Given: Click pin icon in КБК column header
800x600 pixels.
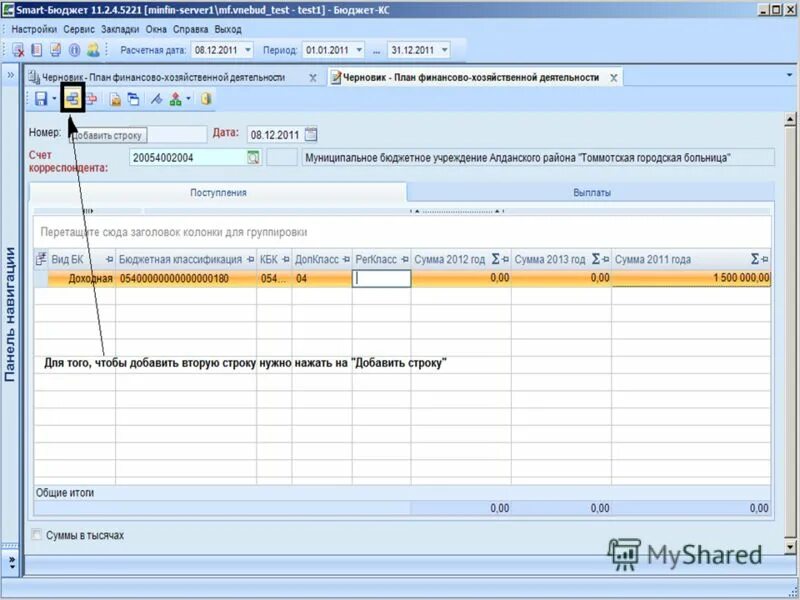Looking at the screenshot, I should 286,260.
